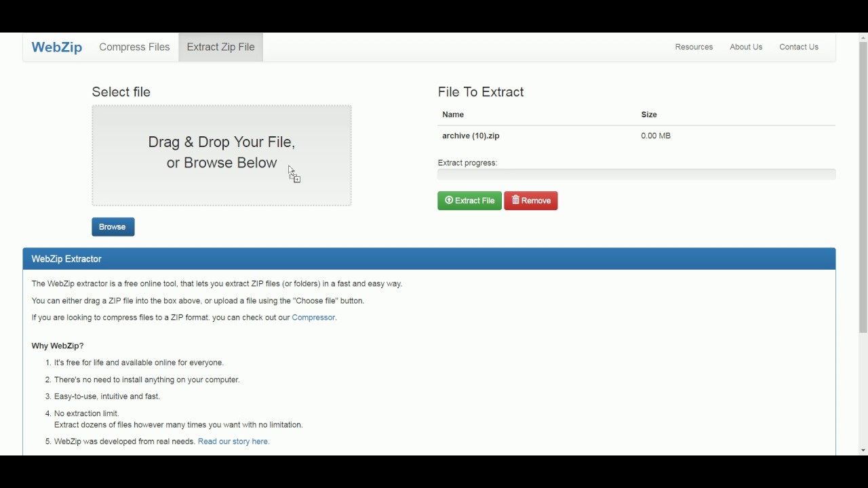
Task: Click the red Remove button
Action: point(530,201)
